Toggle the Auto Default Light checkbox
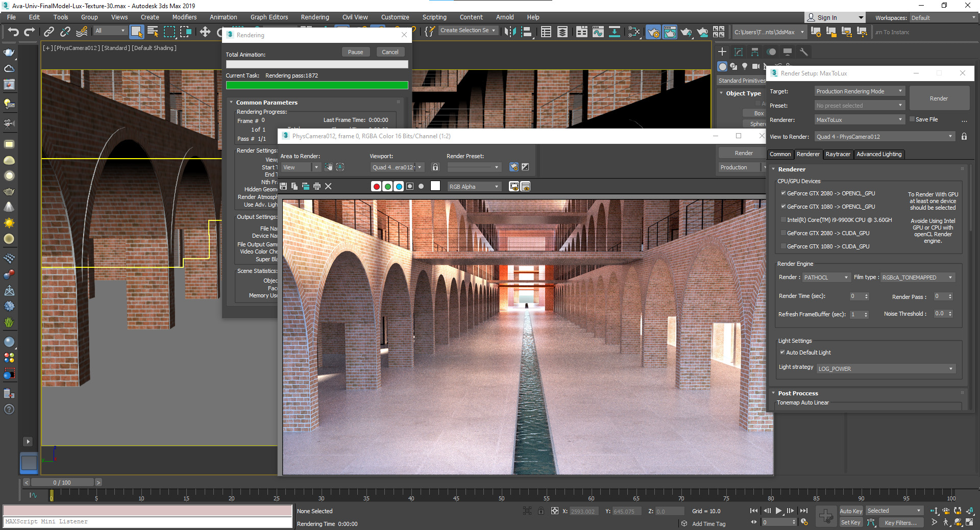Screen dimensions: 980x530 pos(782,352)
